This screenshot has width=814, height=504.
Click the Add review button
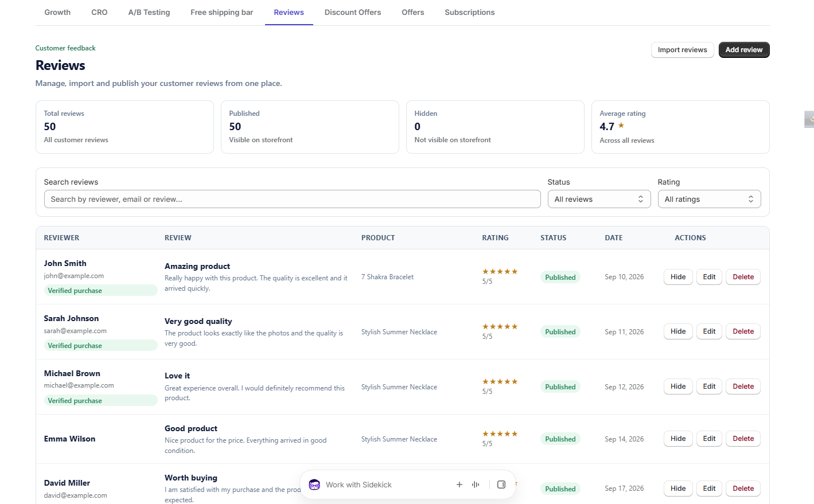[x=744, y=50]
